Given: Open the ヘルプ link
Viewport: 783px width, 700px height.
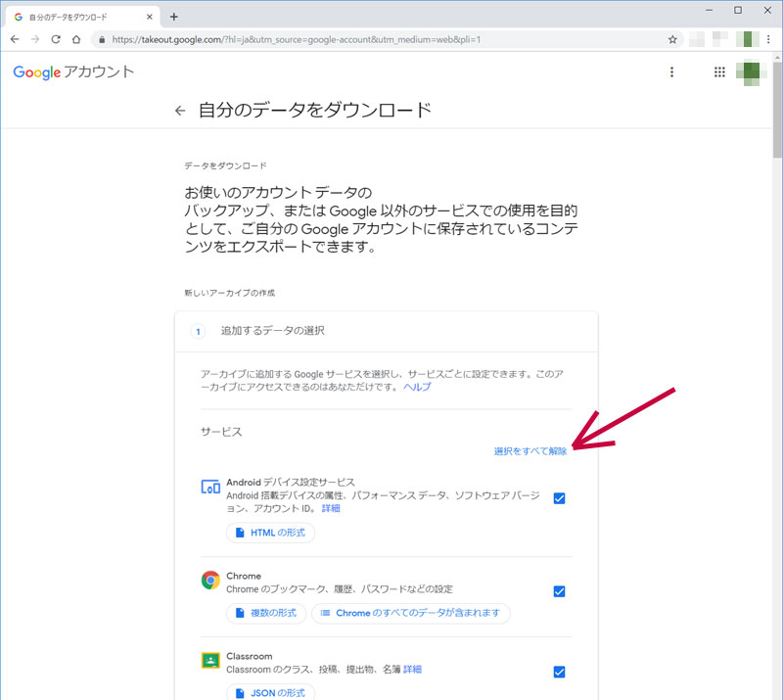Looking at the screenshot, I should [x=417, y=388].
